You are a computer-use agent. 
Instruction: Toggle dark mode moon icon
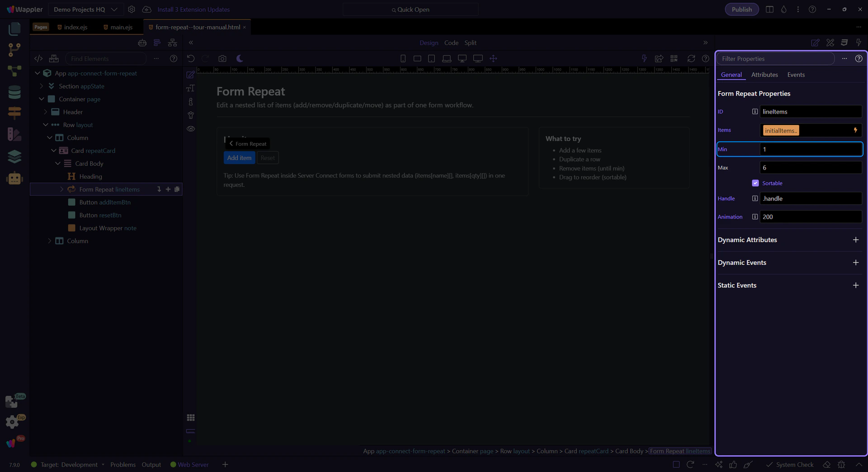click(240, 58)
